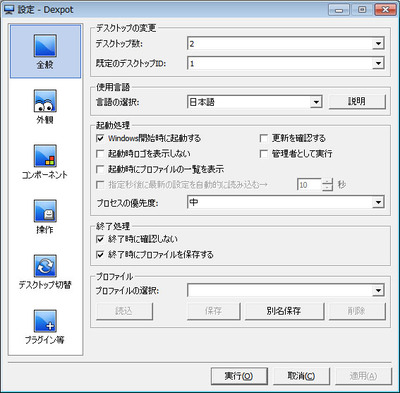This screenshot has width=400, height=393.
Task: Open the 操作 (Controls) settings icon
Action: click(x=45, y=211)
